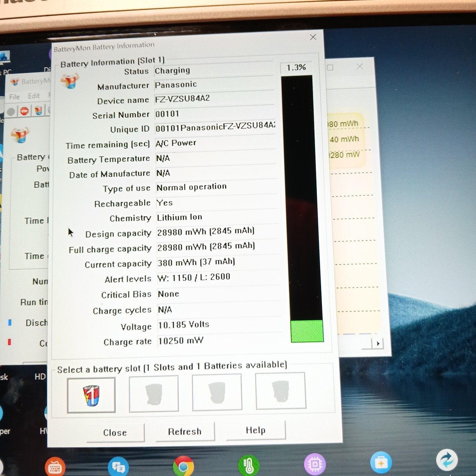
Task: Click the graph scrollbar right arrow
Action: coord(378,344)
